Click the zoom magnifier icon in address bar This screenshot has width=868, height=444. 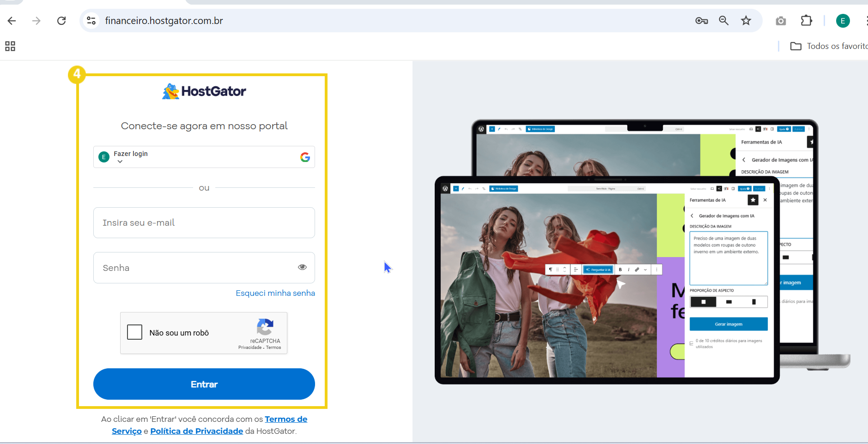pyautogui.click(x=724, y=21)
